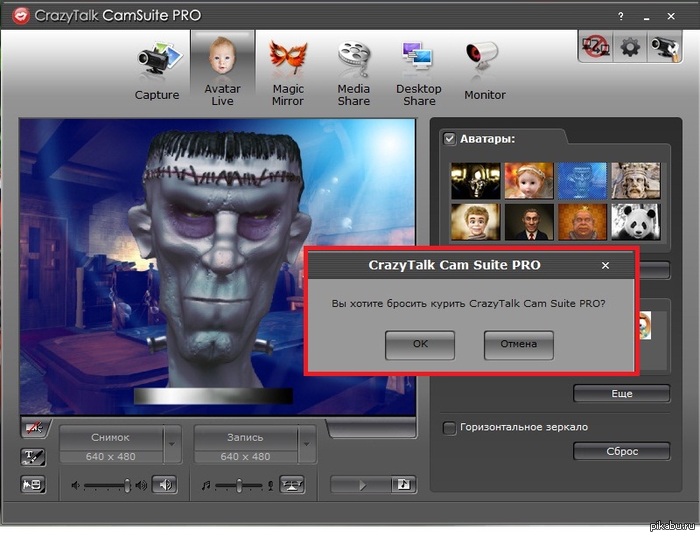Viewport: 700px width, 537px height.
Task: Enable the Горизонтальное зеркало checkbox
Action: (450, 427)
